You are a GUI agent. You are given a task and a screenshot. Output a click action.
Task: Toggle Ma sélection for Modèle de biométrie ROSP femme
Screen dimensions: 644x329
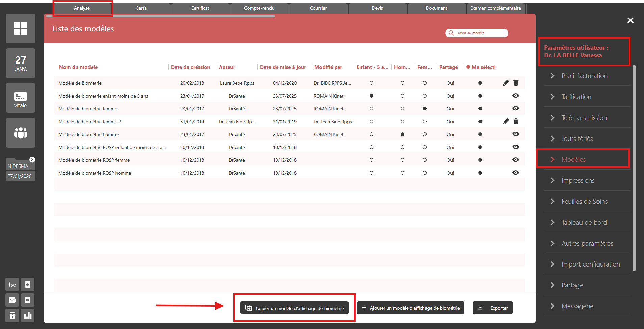click(x=480, y=160)
